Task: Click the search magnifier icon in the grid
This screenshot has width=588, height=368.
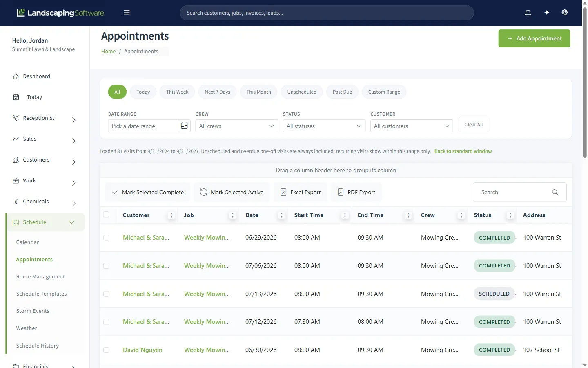Action: (555, 192)
